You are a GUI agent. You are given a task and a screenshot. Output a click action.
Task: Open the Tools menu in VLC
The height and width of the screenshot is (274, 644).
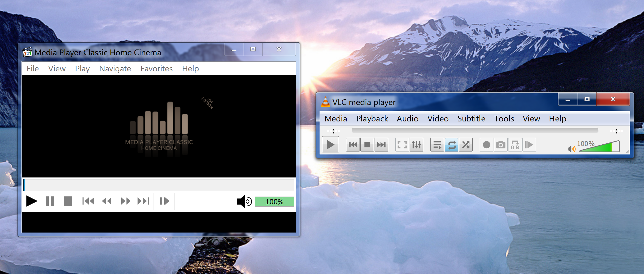point(504,119)
